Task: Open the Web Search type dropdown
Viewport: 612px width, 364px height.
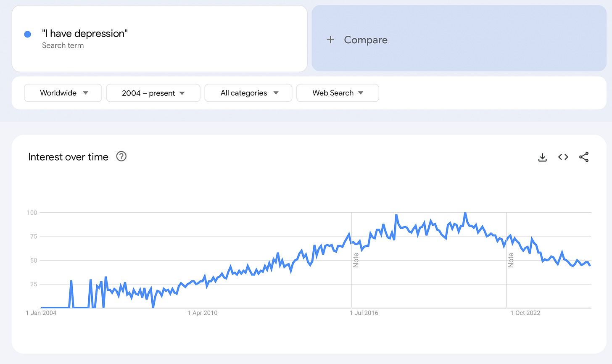Action: pyautogui.click(x=338, y=93)
